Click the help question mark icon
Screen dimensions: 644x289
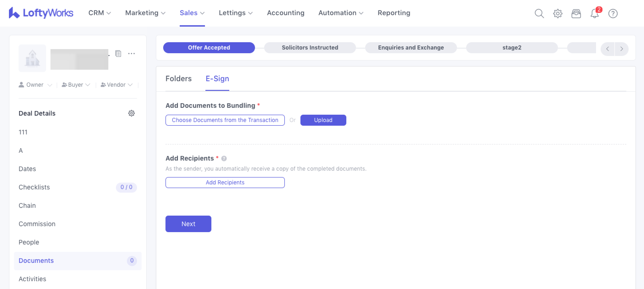point(613,13)
